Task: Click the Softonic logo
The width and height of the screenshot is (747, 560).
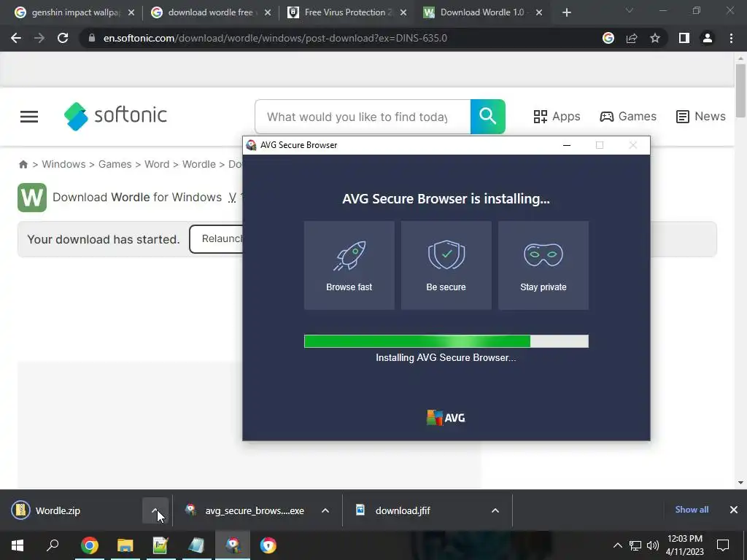Action: 115,116
